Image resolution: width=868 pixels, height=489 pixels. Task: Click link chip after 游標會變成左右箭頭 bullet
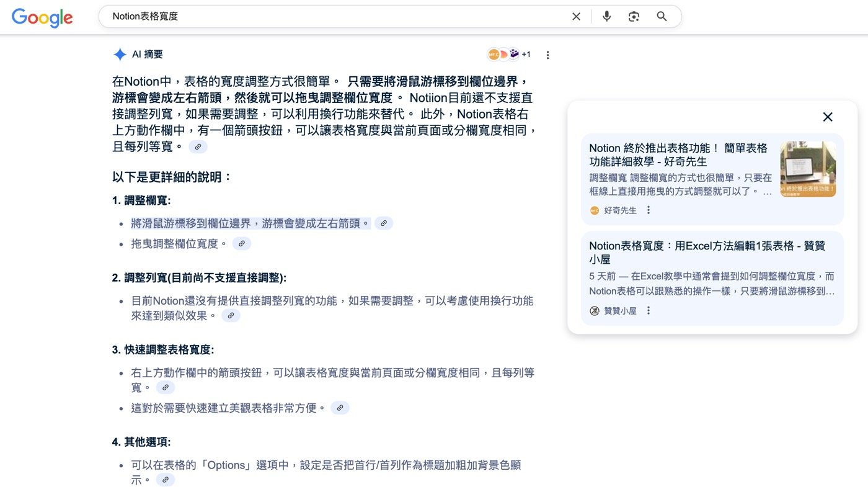click(x=384, y=223)
